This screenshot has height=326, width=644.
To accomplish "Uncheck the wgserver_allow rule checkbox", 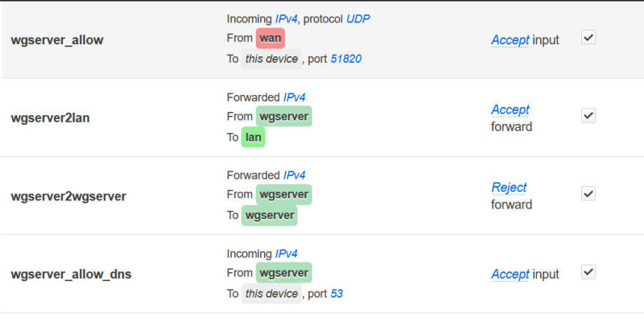I will 588,38.
